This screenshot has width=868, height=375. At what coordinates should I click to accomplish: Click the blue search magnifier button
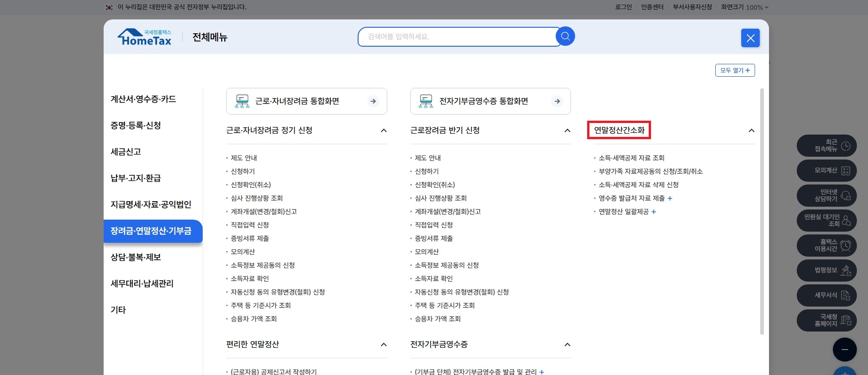pos(565,36)
